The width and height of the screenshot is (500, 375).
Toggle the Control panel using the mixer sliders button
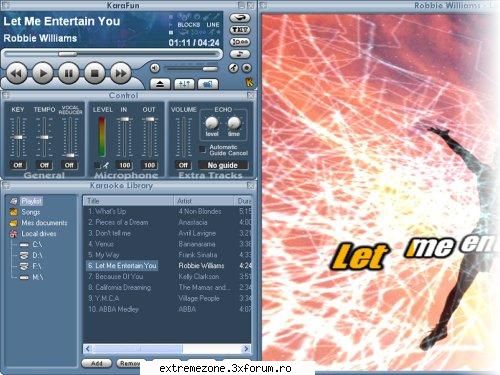pyautogui.click(x=184, y=84)
